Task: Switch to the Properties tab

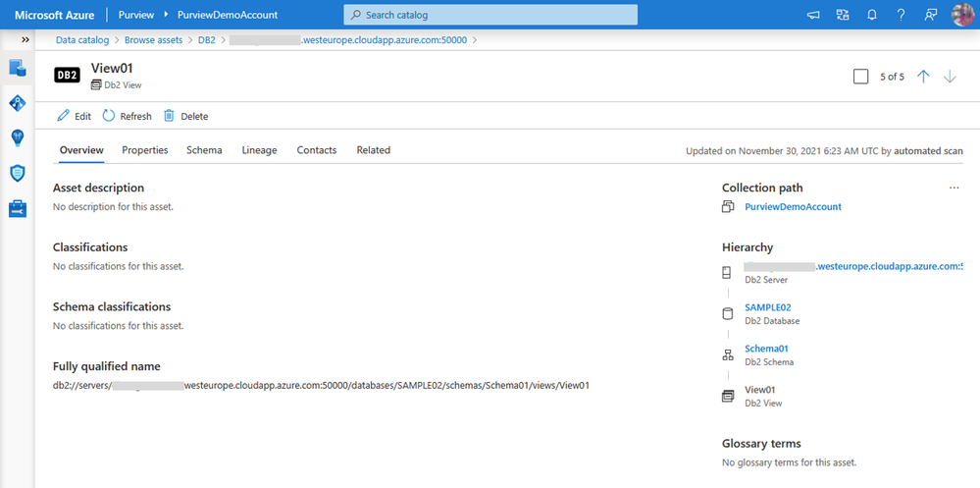Action: (x=145, y=150)
